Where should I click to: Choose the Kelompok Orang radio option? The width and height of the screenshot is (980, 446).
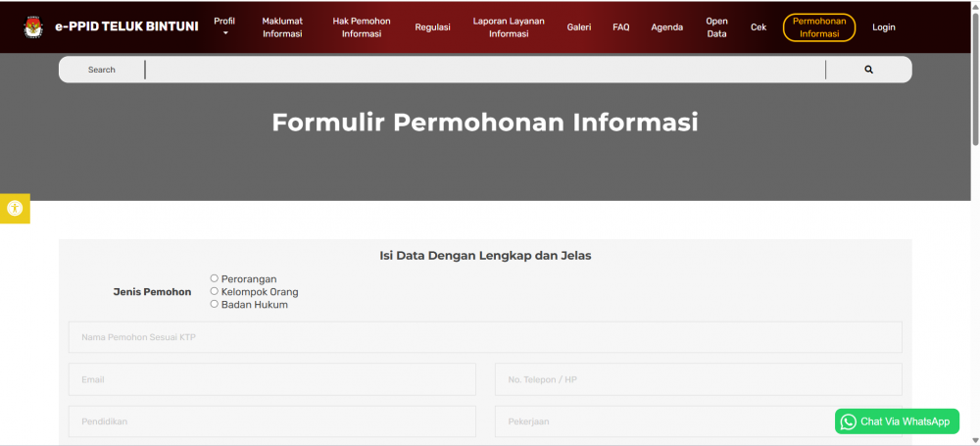(215, 291)
